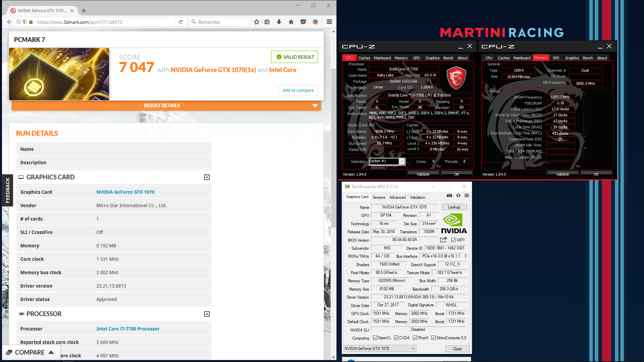Collapse the GRAPHICS CARD section

207,177
